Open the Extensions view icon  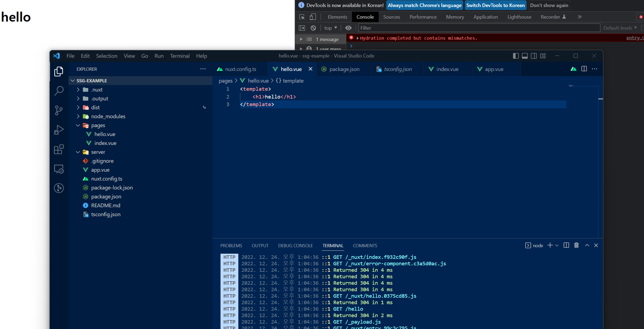[59, 149]
